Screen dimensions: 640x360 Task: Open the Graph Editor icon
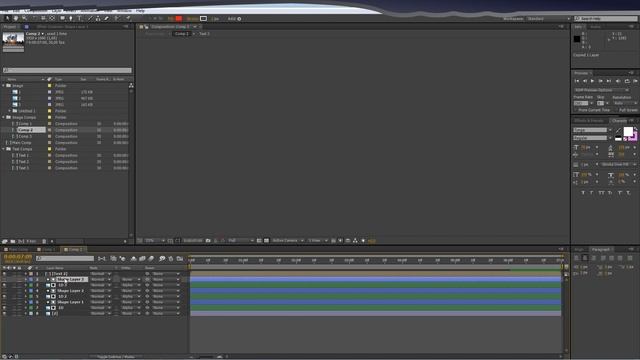[x=180, y=258]
